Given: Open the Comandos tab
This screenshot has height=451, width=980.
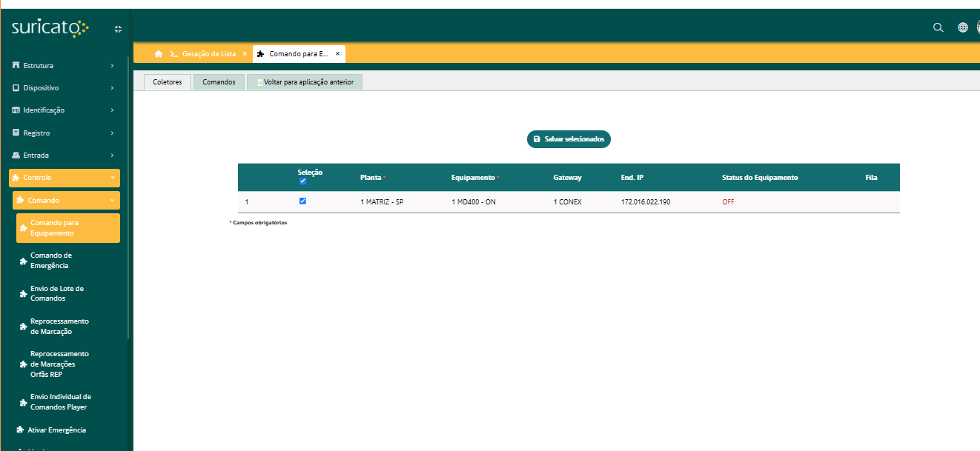Looking at the screenshot, I should tap(219, 82).
